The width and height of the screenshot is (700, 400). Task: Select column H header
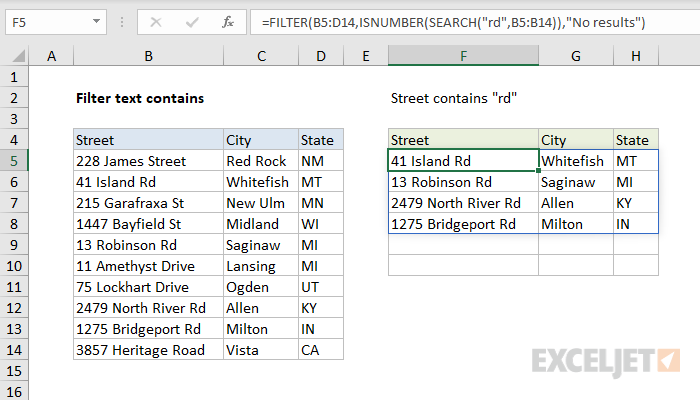pos(636,56)
